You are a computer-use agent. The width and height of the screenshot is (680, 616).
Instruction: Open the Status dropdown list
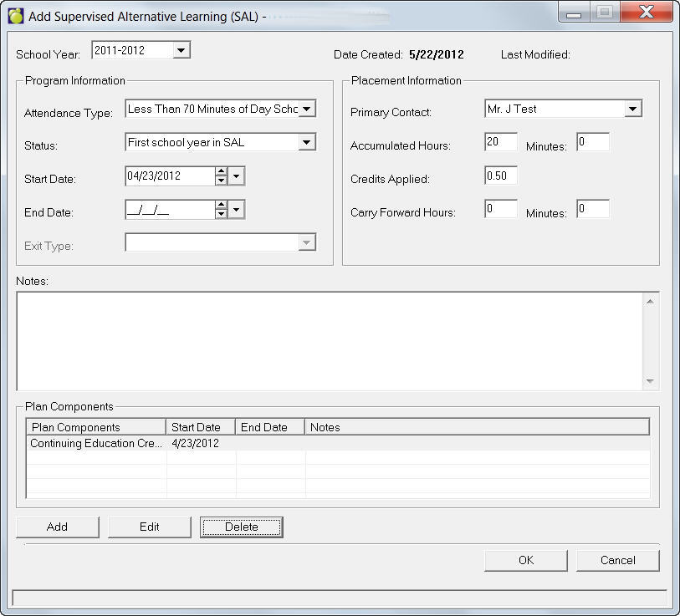307,143
